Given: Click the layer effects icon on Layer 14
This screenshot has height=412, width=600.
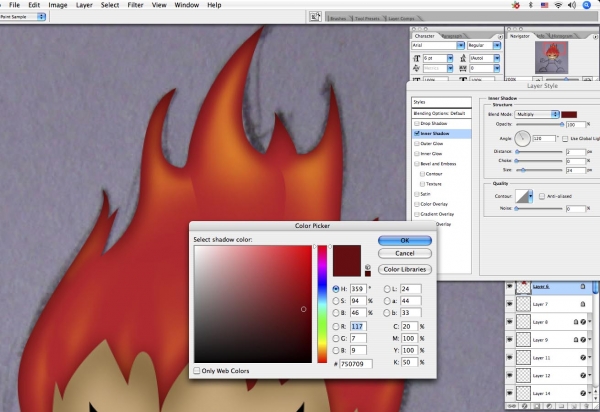Looking at the screenshot, I should 583,393.
